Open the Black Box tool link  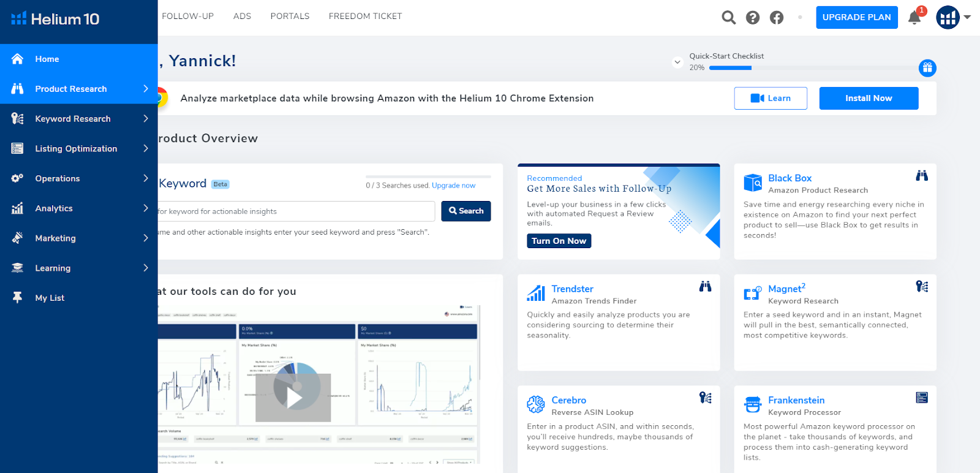pyautogui.click(x=790, y=178)
